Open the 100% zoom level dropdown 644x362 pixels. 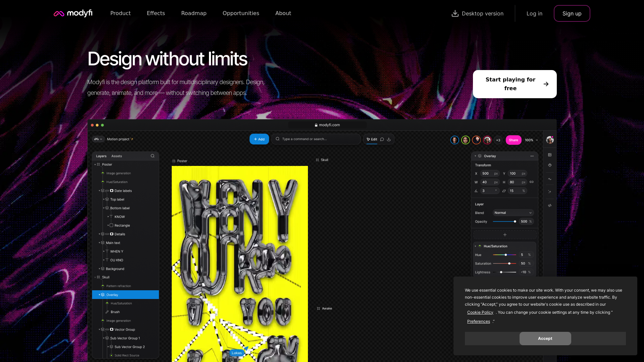[x=532, y=140]
